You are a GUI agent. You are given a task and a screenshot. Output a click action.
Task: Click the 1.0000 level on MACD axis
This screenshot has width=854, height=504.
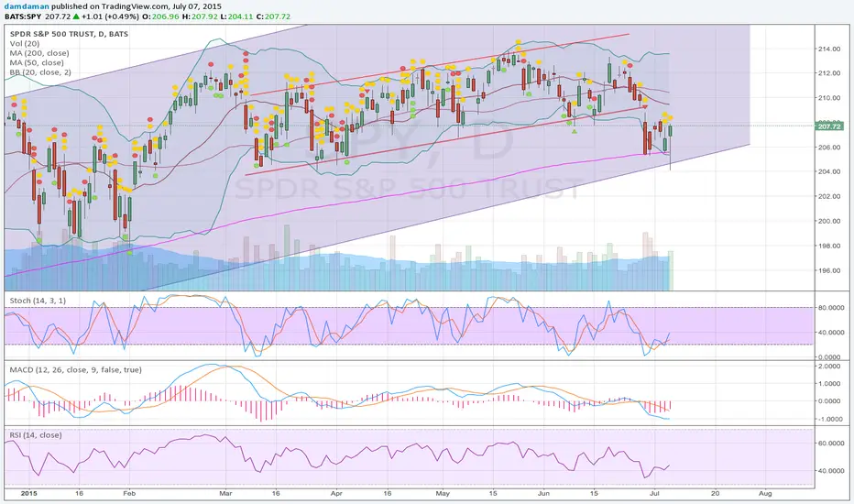pyautogui.click(x=831, y=384)
